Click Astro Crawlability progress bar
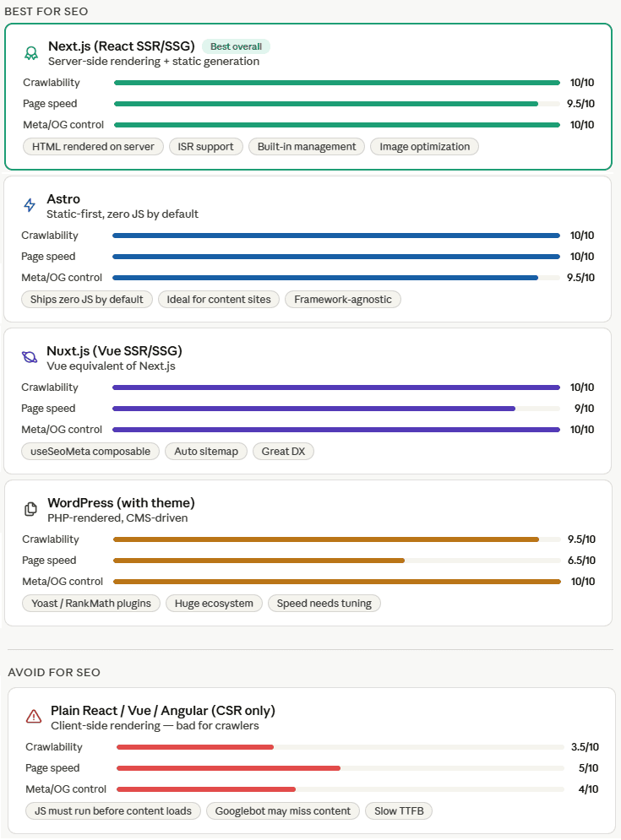The image size is (621, 840). 336,236
